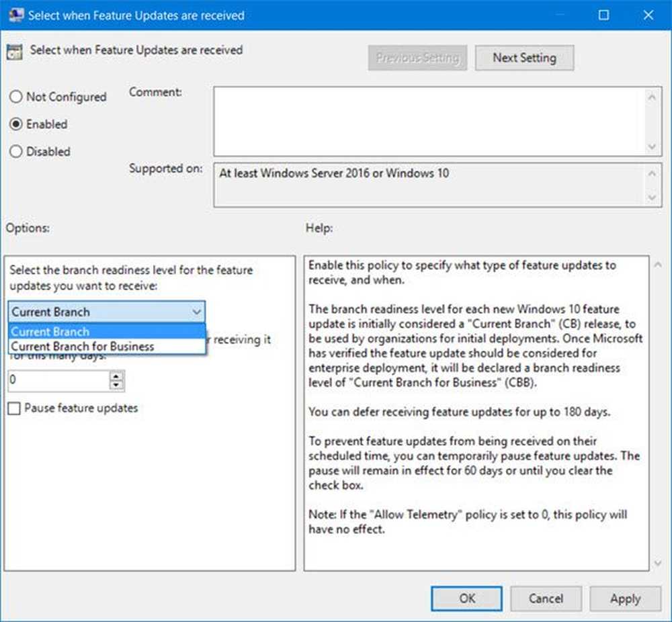This screenshot has width=672, height=622.
Task: Check the Pause feature updates checkbox
Action: 15,408
